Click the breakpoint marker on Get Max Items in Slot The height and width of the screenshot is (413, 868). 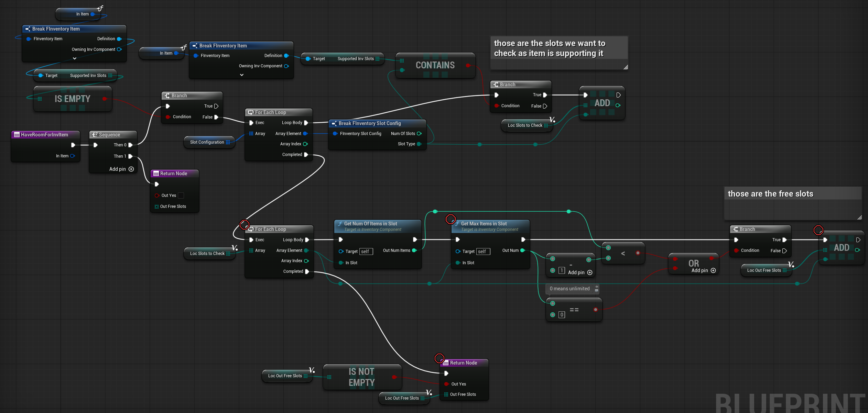click(x=451, y=219)
